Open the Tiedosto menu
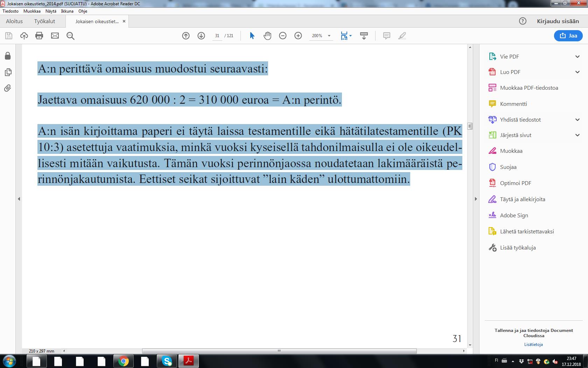This screenshot has height=368, width=588. 10,11
